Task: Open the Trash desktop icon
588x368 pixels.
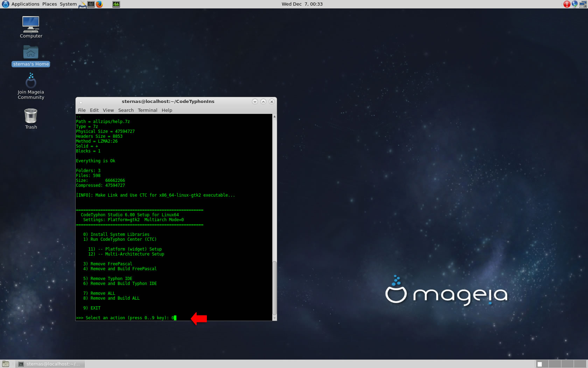Action: (31, 119)
